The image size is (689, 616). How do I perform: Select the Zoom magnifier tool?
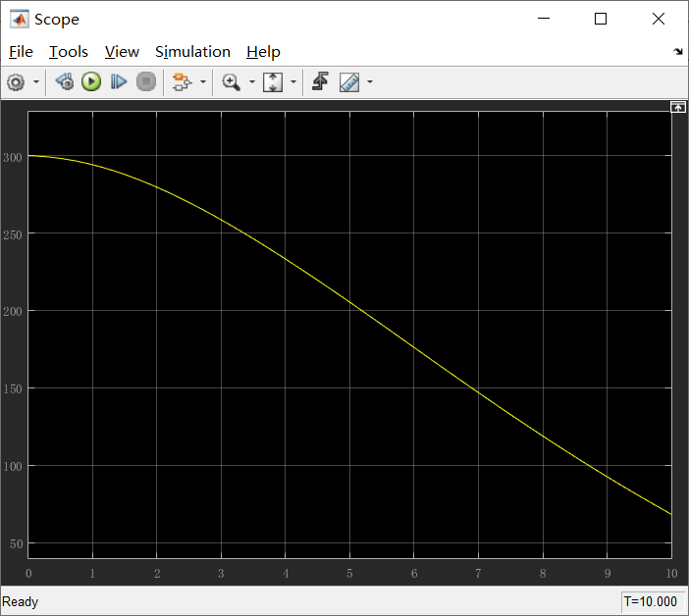pyautogui.click(x=231, y=82)
